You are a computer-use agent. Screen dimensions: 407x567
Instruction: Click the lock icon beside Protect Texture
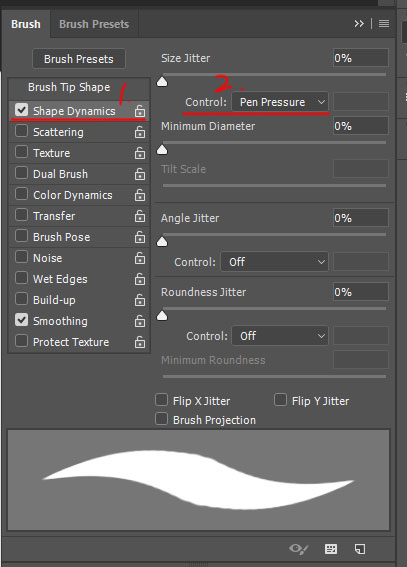click(x=140, y=342)
